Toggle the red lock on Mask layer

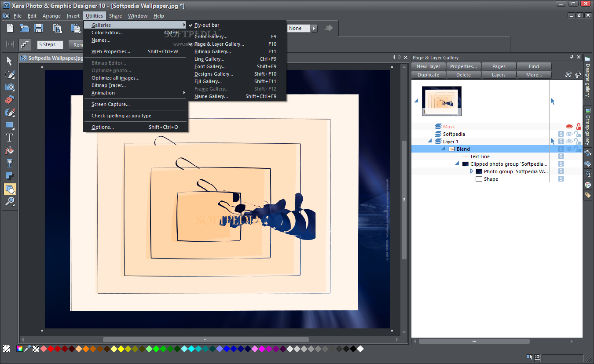coord(578,127)
